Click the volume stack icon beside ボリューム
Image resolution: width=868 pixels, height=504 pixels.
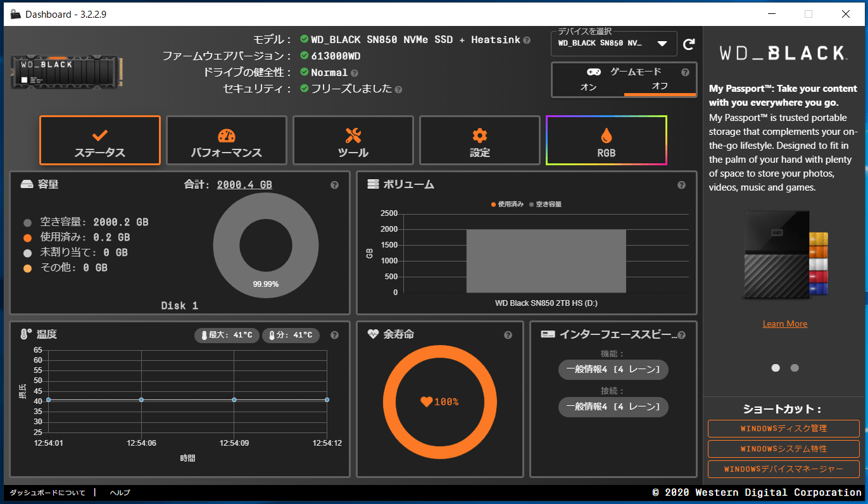tap(373, 184)
